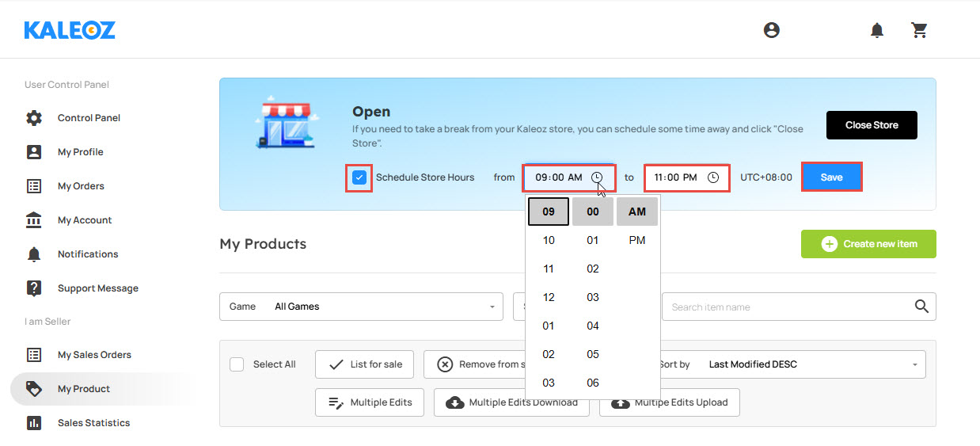Click the clock icon in end time
This screenshot has width=980, height=446.
point(713,177)
